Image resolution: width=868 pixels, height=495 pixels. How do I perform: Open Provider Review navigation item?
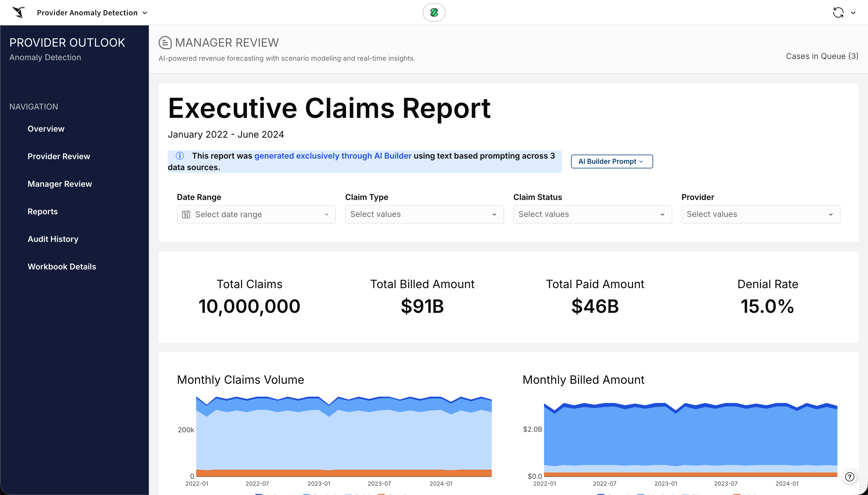59,156
